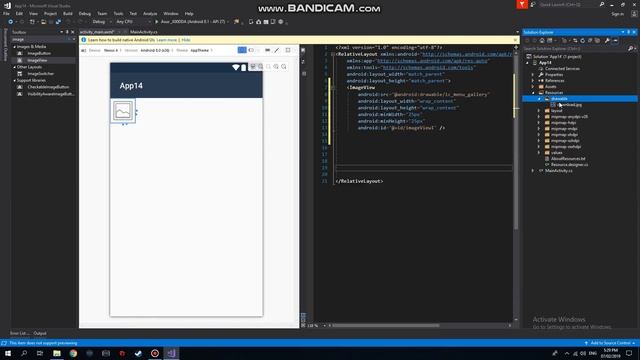Open the Analyze menu
This screenshot has height=360, width=640.
tap(150, 13)
